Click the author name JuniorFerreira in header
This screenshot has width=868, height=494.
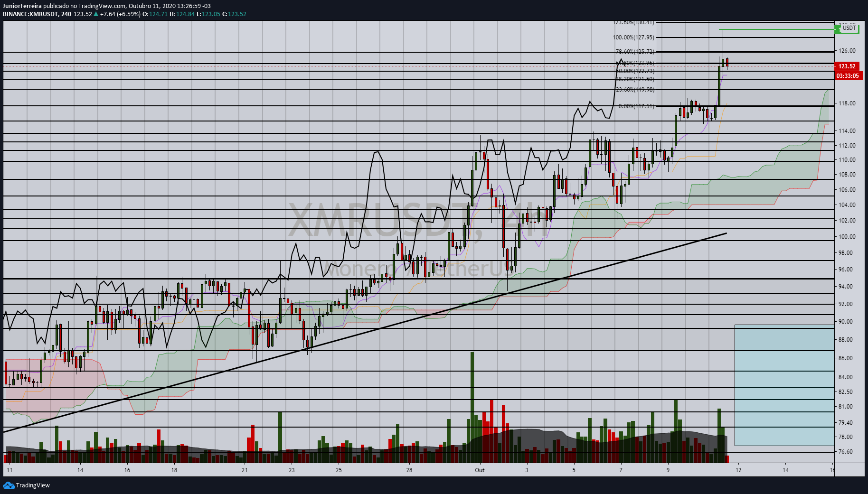(x=22, y=6)
